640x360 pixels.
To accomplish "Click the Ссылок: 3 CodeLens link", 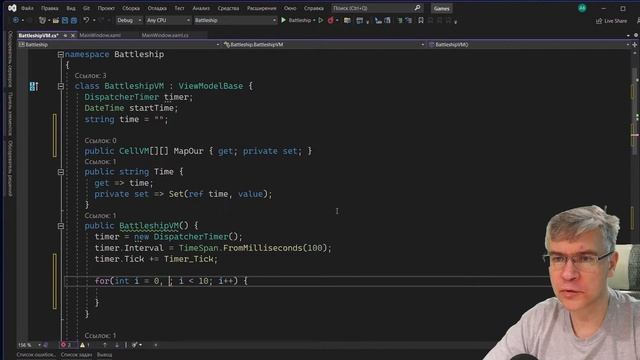I will pos(90,76).
